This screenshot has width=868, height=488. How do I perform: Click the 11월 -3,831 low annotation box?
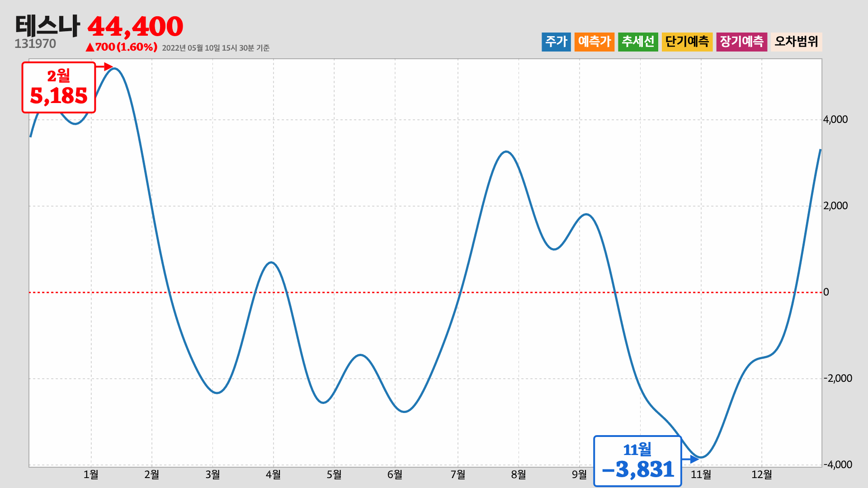[x=637, y=461]
